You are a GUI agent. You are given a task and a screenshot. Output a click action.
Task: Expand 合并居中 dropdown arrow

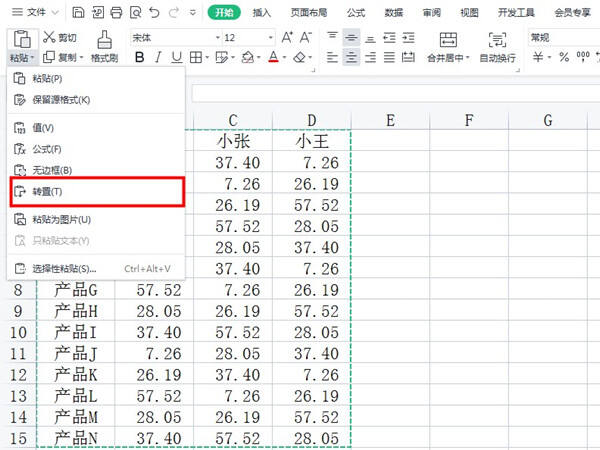(468, 58)
